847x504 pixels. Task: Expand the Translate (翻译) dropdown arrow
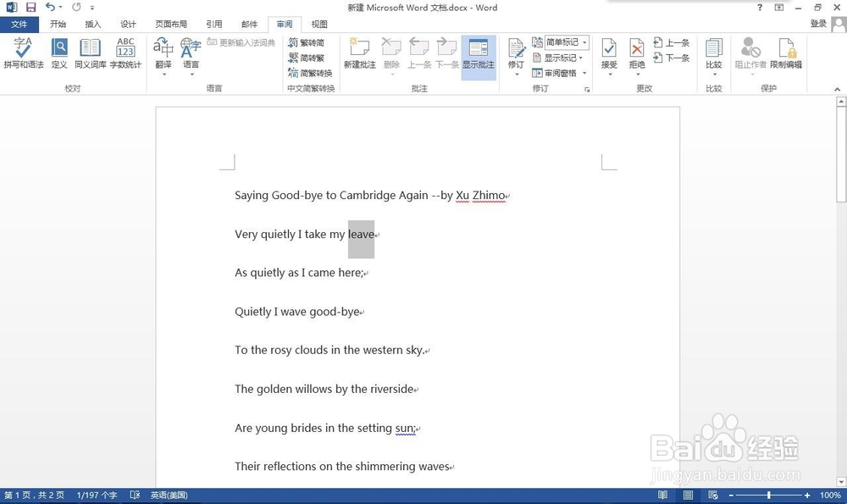coord(163,75)
